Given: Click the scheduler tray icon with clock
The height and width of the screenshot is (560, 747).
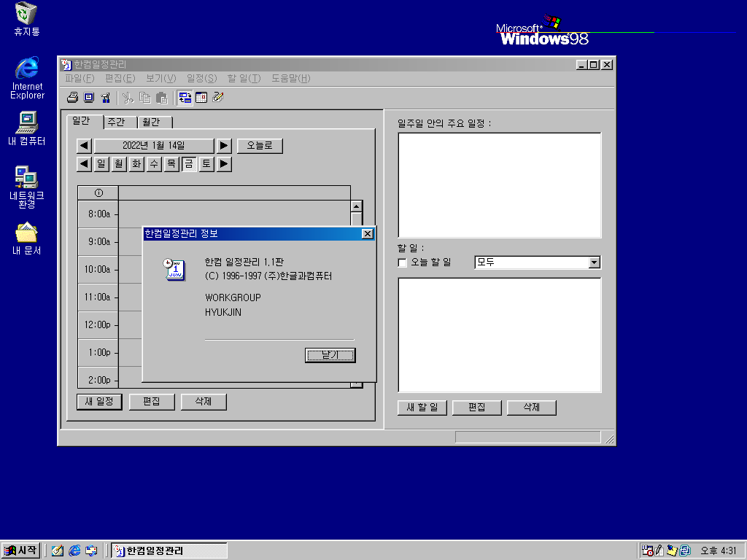Looking at the screenshot, I should coord(647,551).
